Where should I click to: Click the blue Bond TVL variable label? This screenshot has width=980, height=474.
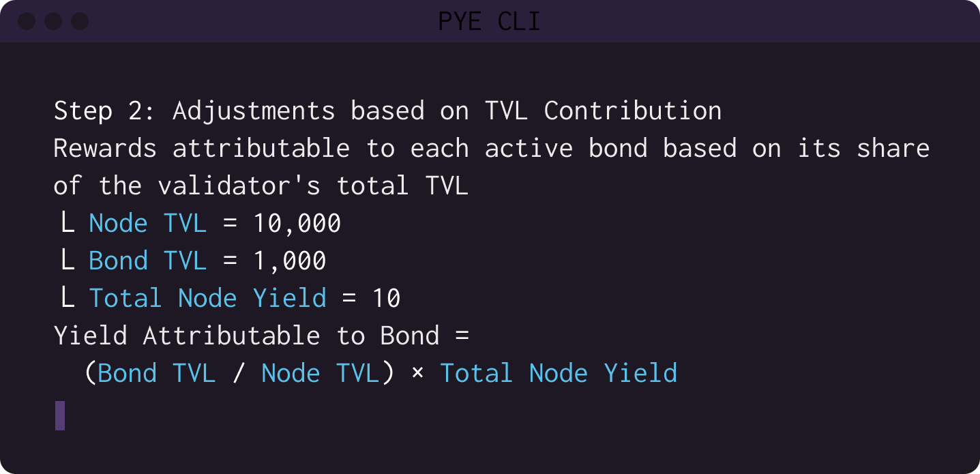pyautogui.click(x=148, y=261)
